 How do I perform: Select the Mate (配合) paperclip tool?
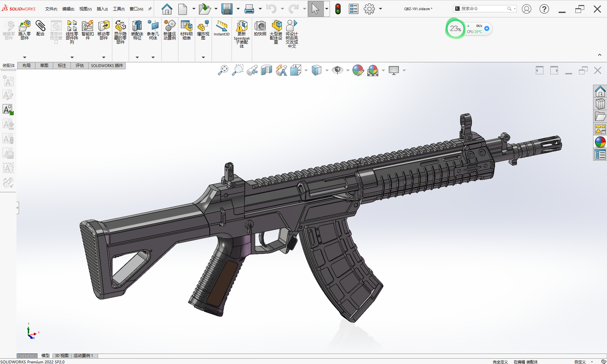pyautogui.click(x=40, y=26)
